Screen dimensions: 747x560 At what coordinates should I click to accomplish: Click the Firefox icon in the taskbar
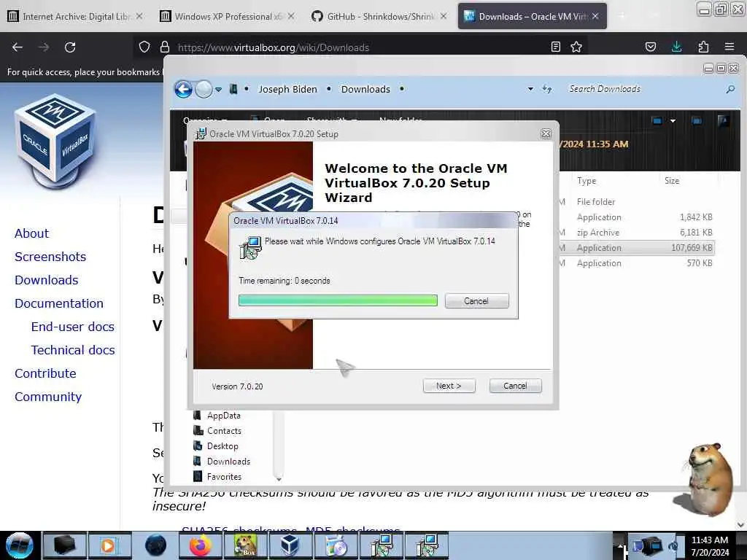[201, 545]
